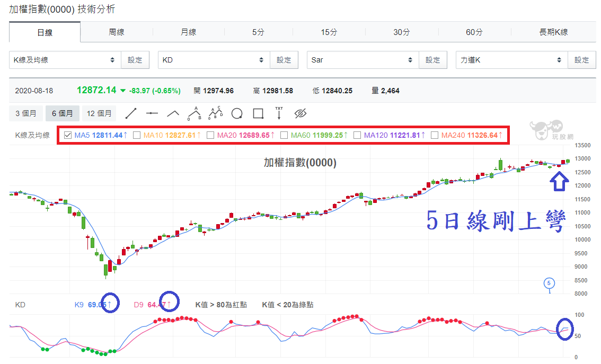Select the rectangle drawing tool
The image size is (601, 364).
(x=258, y=114)
